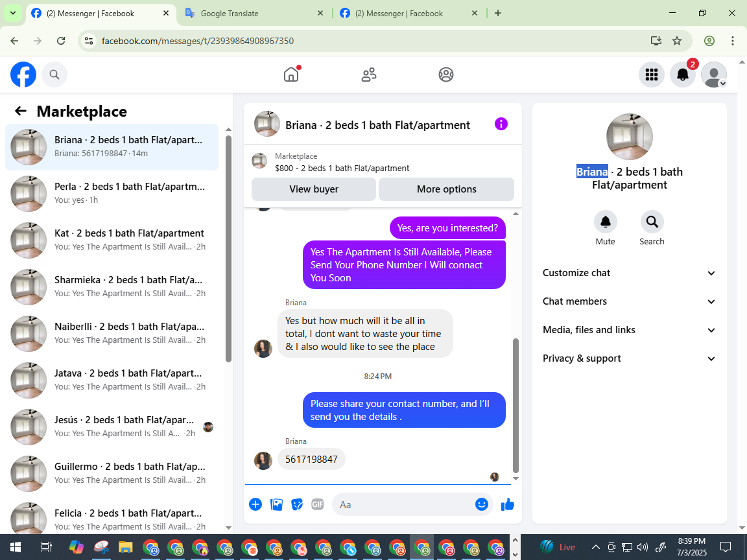
Task: Click the address bar URL
Action: click(198, 41)
